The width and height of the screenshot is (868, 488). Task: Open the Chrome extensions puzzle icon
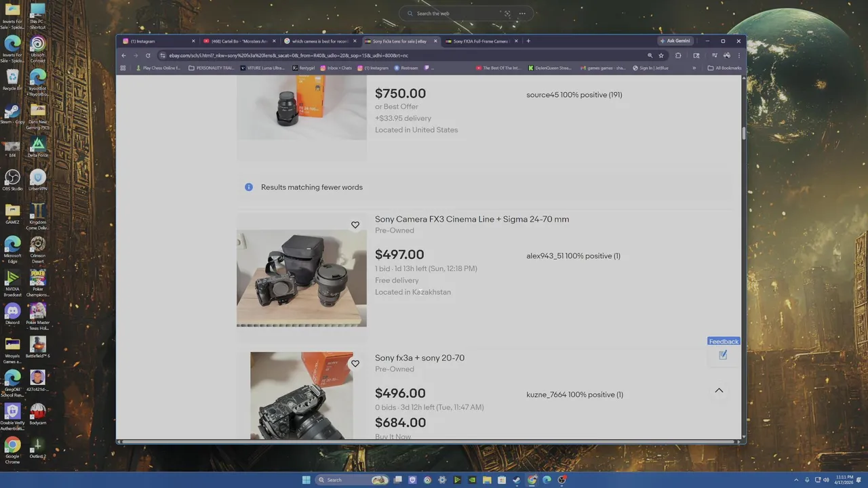(x=678, y=56)
